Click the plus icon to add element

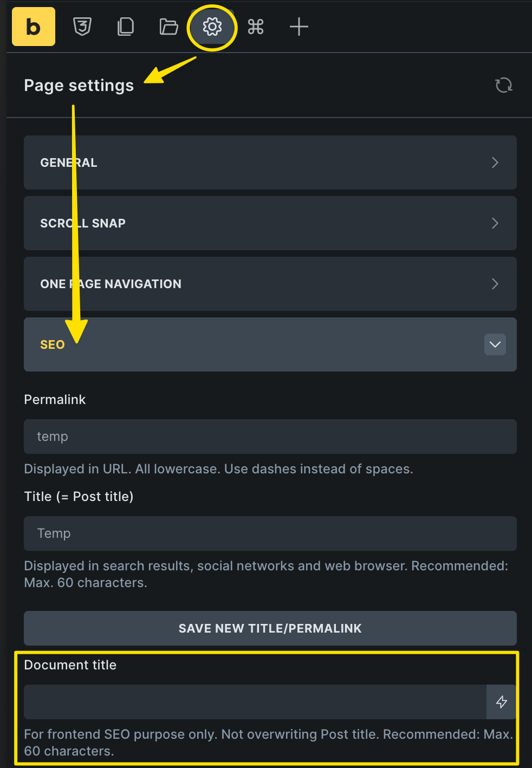point(299,27)
